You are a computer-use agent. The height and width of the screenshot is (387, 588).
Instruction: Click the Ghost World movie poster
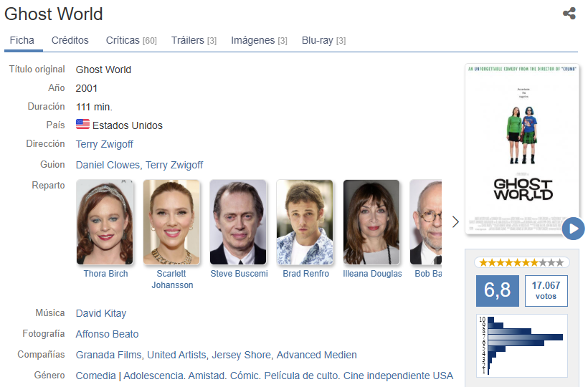522,149
